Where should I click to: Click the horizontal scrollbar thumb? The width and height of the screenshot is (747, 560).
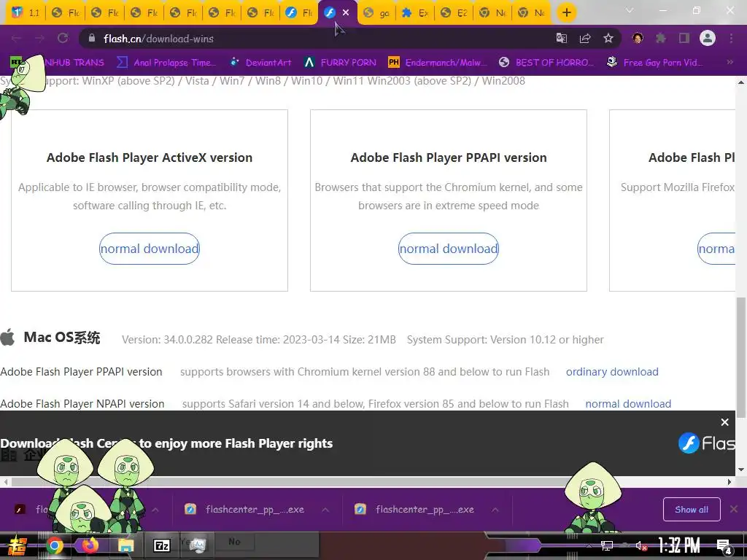(290, 481)
